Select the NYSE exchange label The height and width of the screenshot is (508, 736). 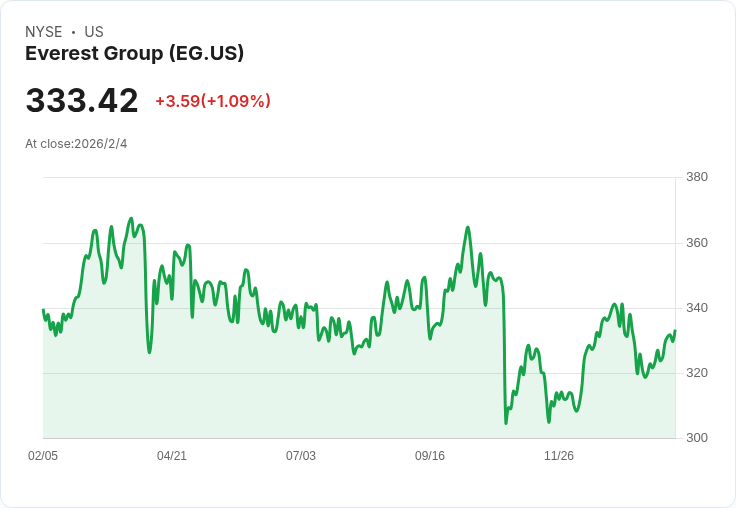tap(44, 32)
